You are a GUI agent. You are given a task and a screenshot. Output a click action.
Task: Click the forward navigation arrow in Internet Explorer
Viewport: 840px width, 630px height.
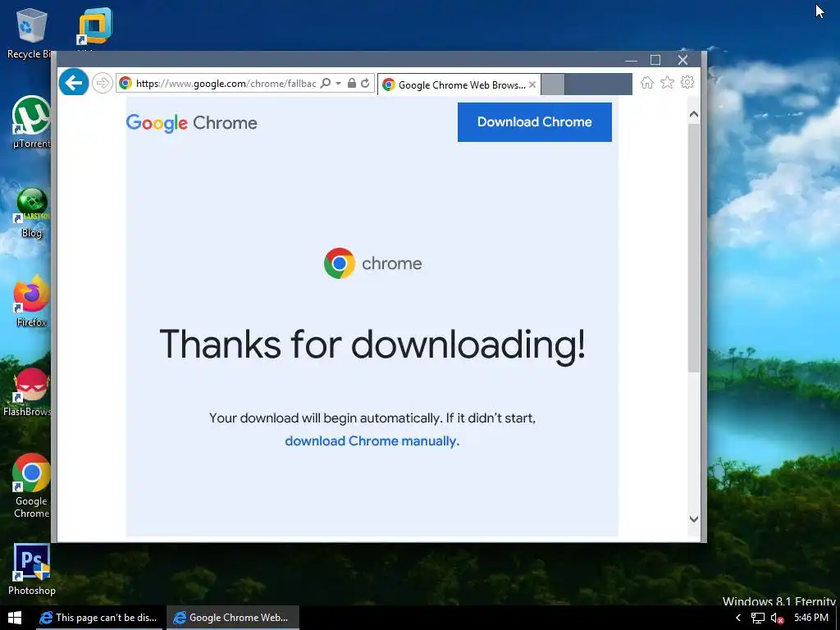(x=102, y=83)
